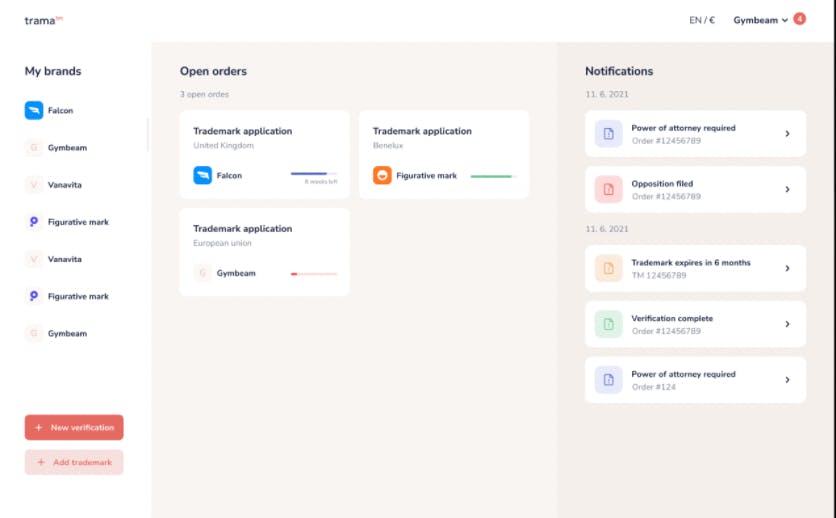This screenshot has width=836, height=518.
Task: Select Falcon label in My brands list
Action: click(60, 110)
